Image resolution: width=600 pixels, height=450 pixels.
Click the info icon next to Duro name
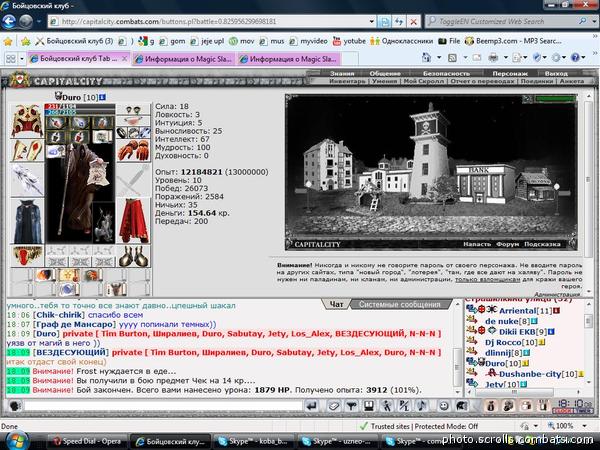[x=102, y=97]
